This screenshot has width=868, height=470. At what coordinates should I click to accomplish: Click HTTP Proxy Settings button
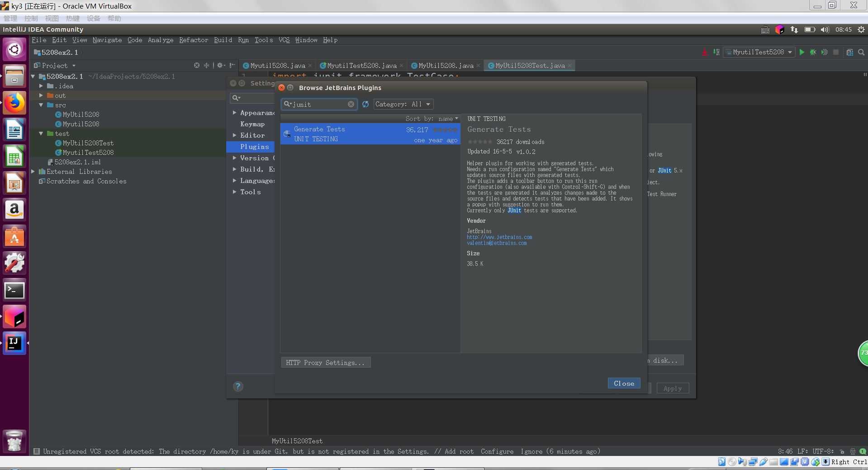[326, 363]
